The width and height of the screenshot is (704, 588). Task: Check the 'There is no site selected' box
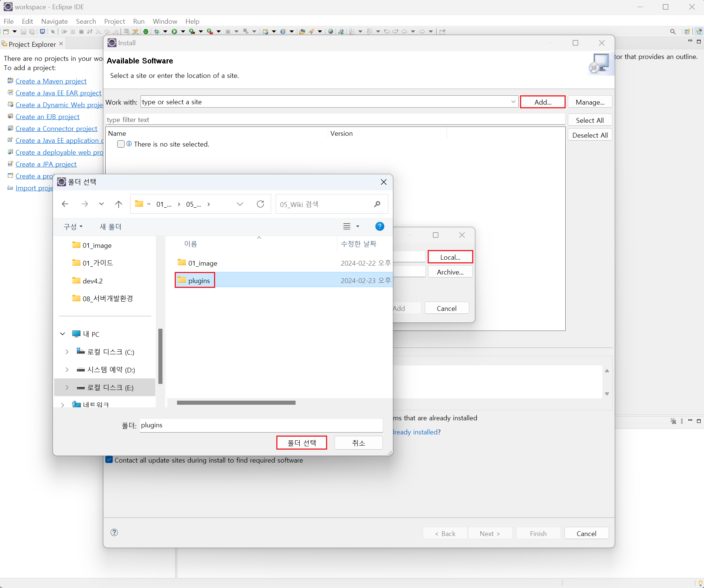tap(121, 144)
